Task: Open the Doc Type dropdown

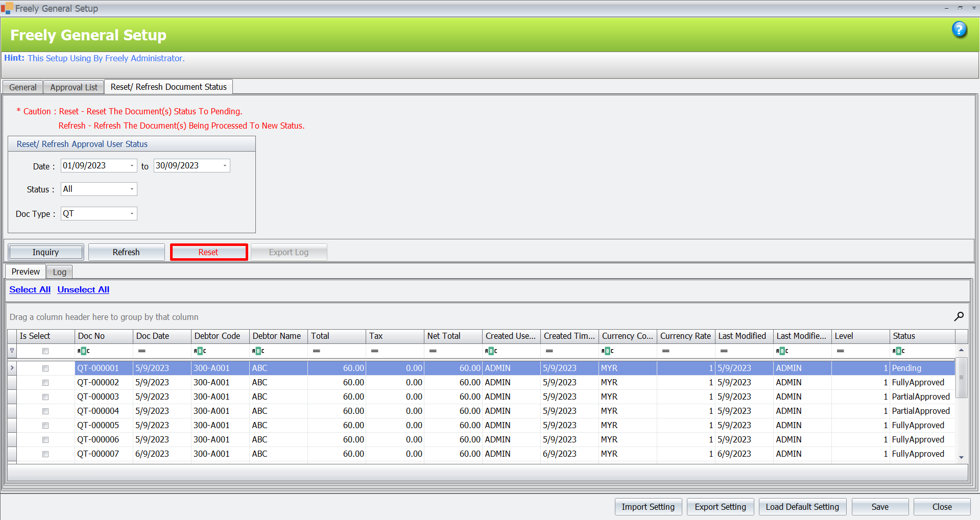Action: coord(132,214)
